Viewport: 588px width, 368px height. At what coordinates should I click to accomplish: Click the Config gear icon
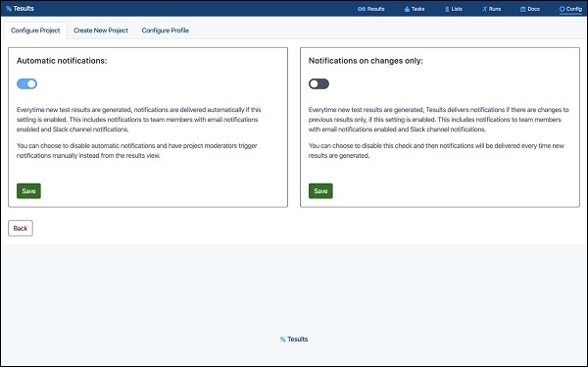click(562, 9)
